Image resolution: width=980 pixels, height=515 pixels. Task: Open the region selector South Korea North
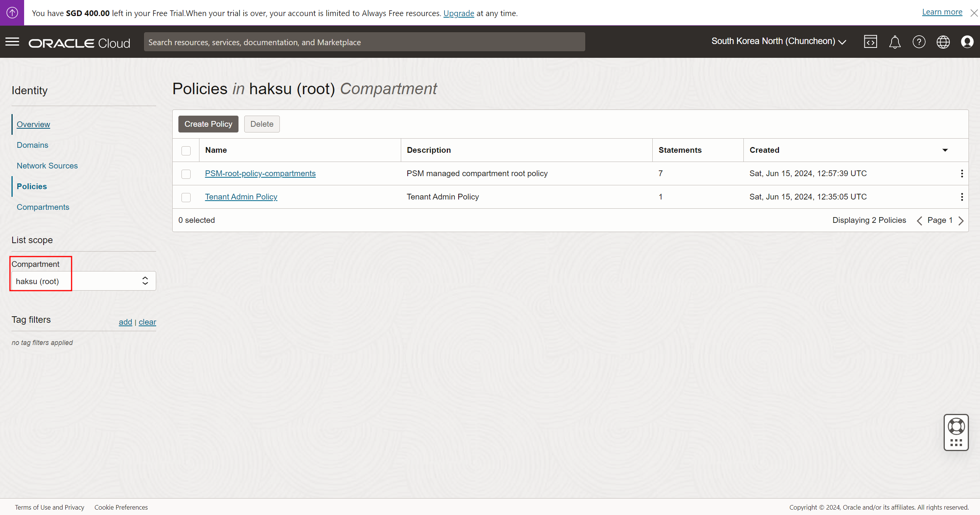pyautogui.click(x=779, y=41)
